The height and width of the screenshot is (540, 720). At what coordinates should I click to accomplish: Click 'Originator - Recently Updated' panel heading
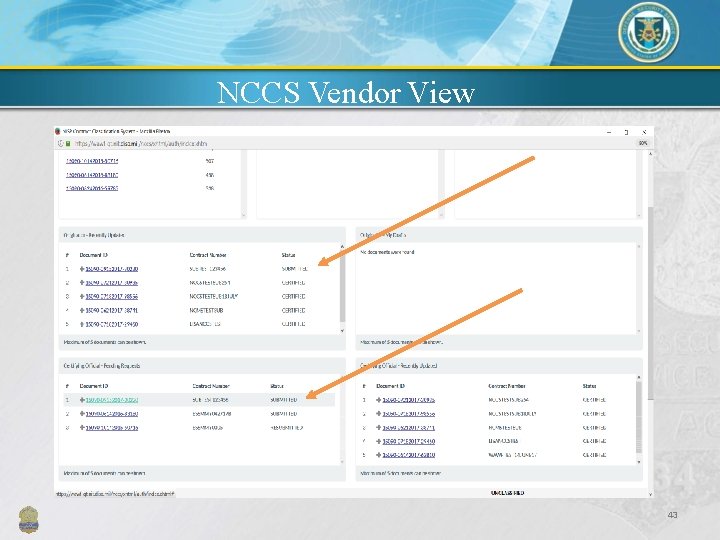(x=94, y=235)
